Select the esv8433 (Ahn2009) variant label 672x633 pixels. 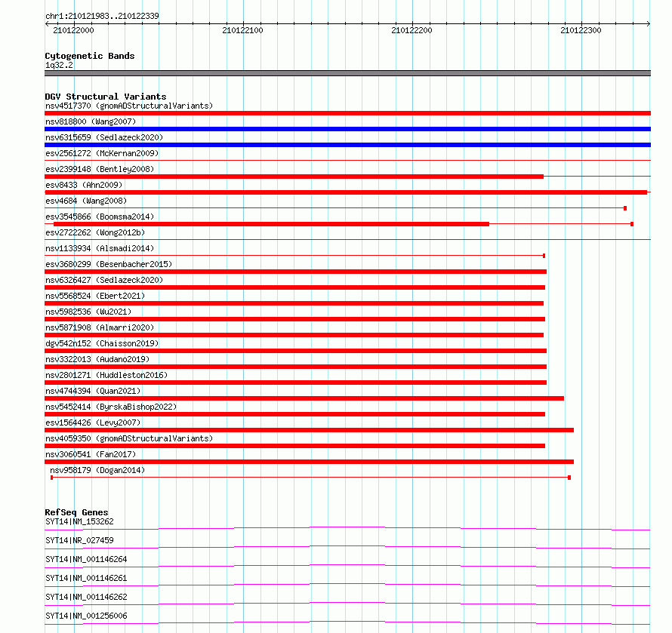click(84, 185)
